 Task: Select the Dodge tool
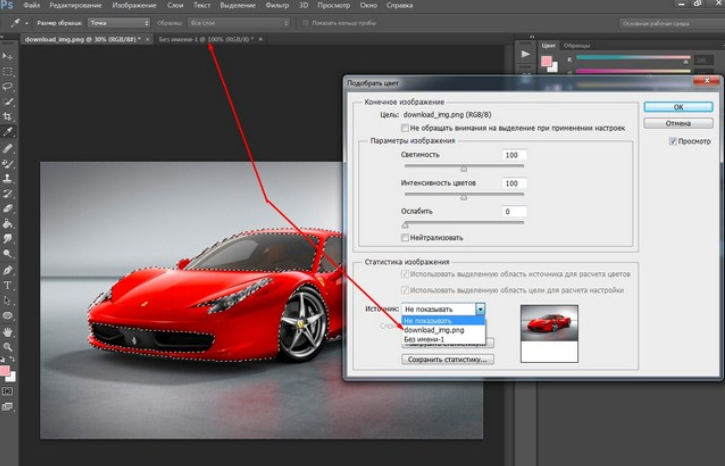tap(8, 254)
